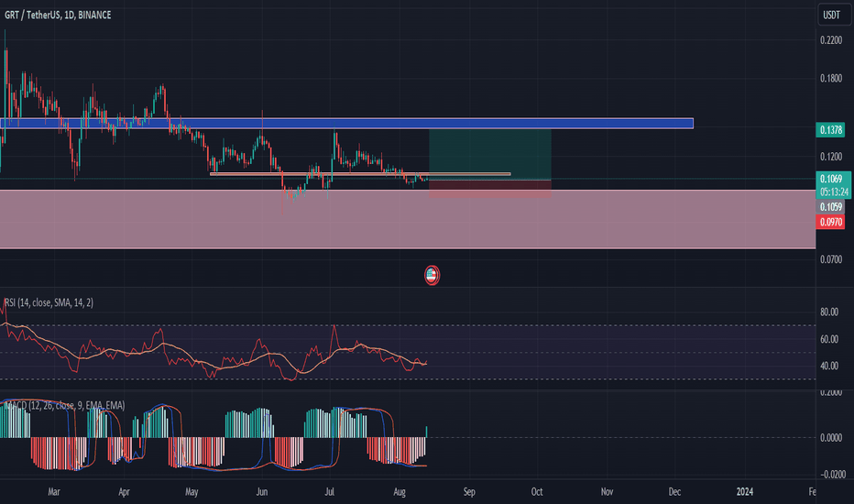Select the 0.1069 current price label
Screen dimensions: 854x504
click(832, 179)
